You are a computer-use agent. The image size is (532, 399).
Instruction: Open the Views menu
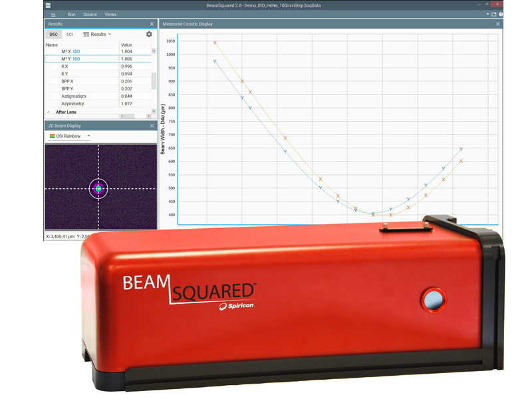(x=110, y=14)
